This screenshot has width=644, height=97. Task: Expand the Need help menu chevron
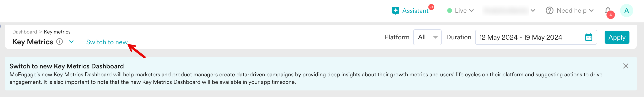591,11
